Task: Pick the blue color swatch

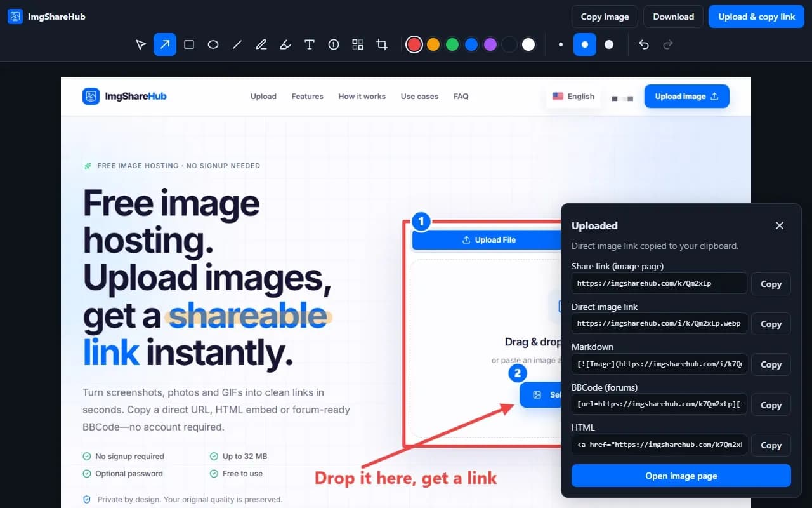Action: pyautogui.click(x=471, y=44)
